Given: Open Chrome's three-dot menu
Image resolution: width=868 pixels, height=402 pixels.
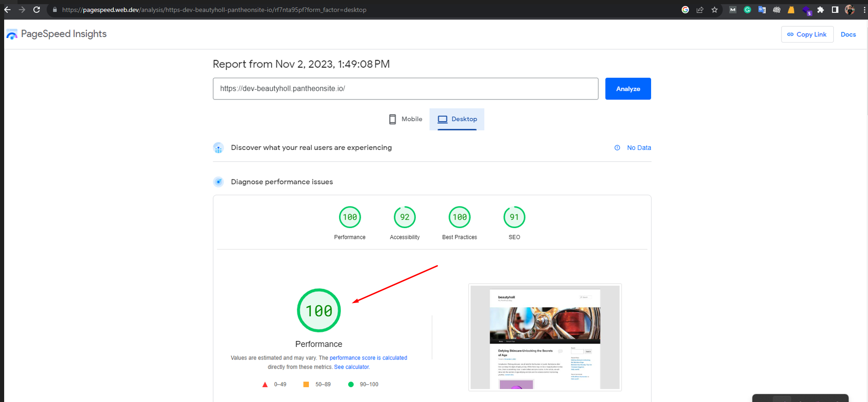Looking at the screenshot, I should (x=864, y=10).
